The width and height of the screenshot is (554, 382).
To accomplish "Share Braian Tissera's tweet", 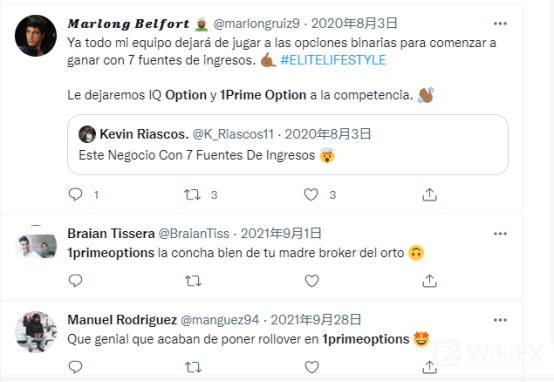I will (x=430, y=281).
